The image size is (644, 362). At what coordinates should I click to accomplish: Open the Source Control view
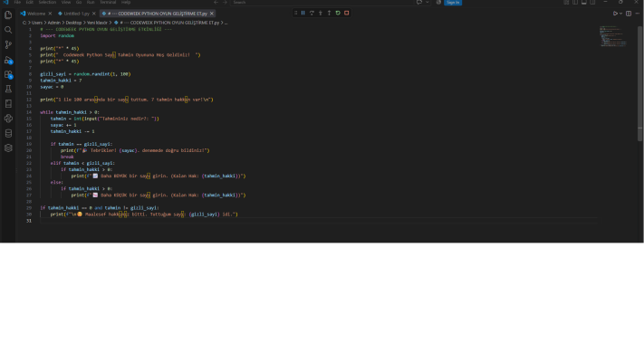coord(8,44)
